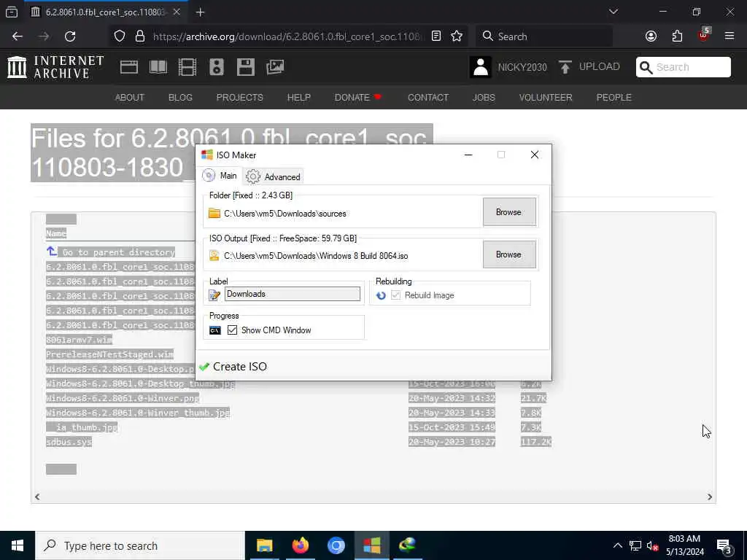Open the PROJECTS menu item
The height and width of the screenshot is (560, 747).
pos(239,97)
